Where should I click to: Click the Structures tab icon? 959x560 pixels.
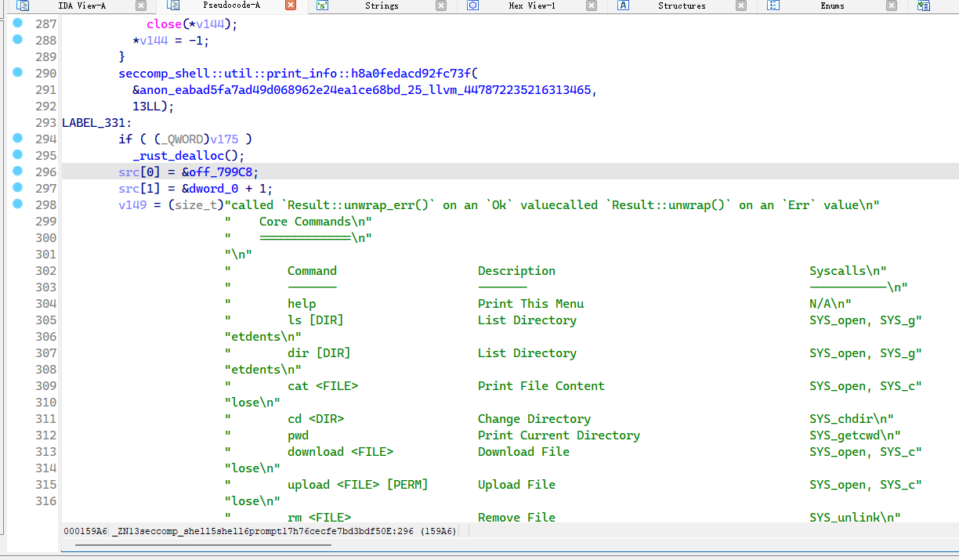623,5
